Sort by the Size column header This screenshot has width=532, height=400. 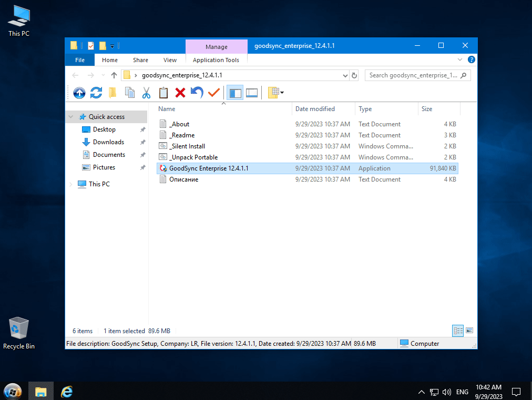point(439,109)
